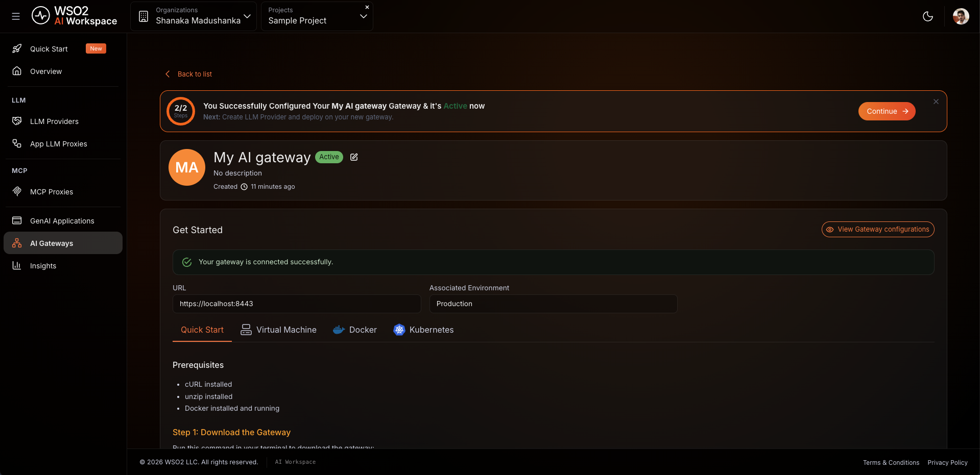Click the Docker whale icon
The width and height of the screenshot is (980, 475).
pos(339,330)
